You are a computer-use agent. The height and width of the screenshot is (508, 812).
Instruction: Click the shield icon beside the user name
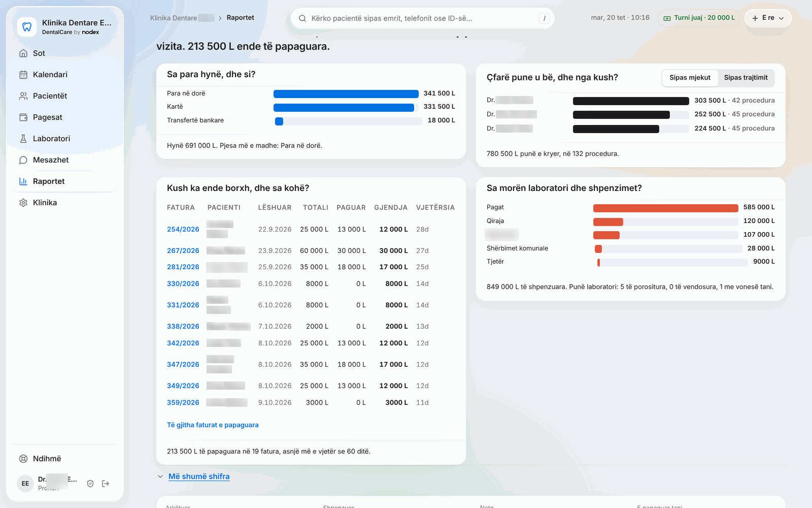click(x=90, y=484)
